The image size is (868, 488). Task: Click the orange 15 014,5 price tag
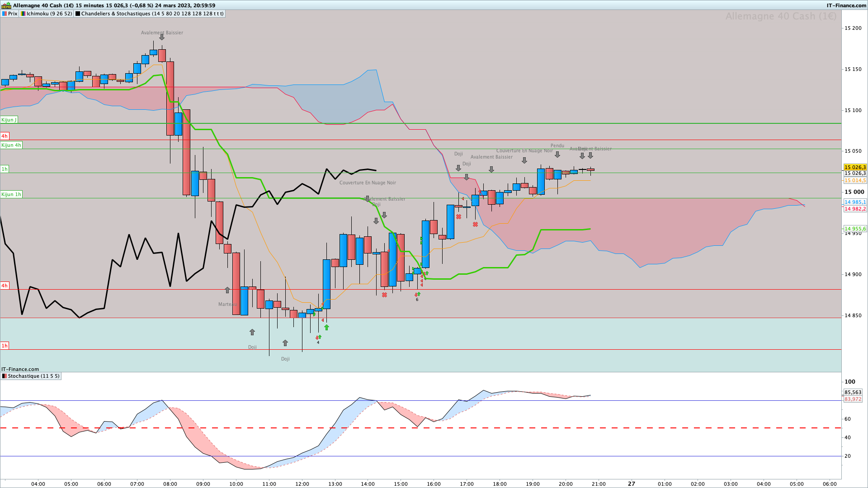(x=855, y=180)
